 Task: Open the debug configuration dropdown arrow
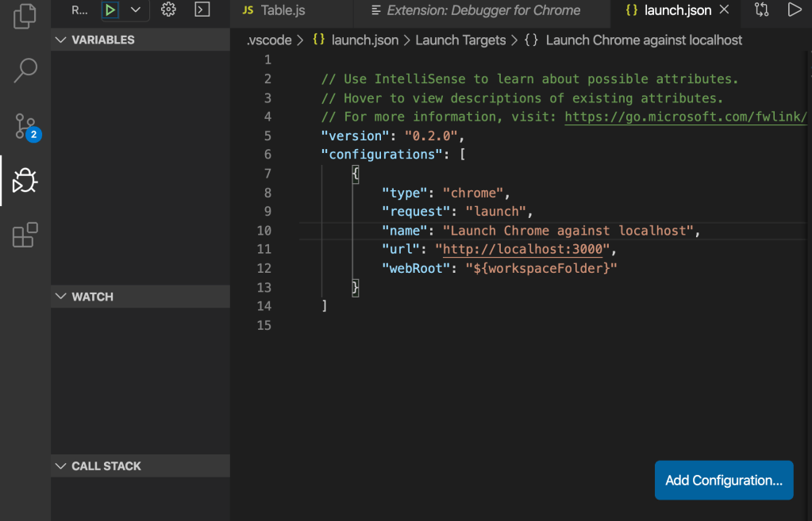coord(136,10)
